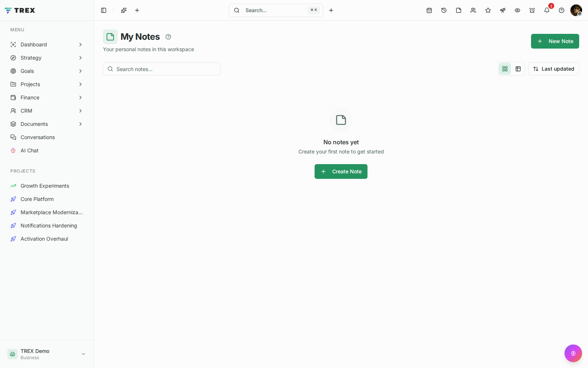Viewport: 588px width, 368px height.
Task: Click the help icon beside My Notes title
Action: (168, 37)
